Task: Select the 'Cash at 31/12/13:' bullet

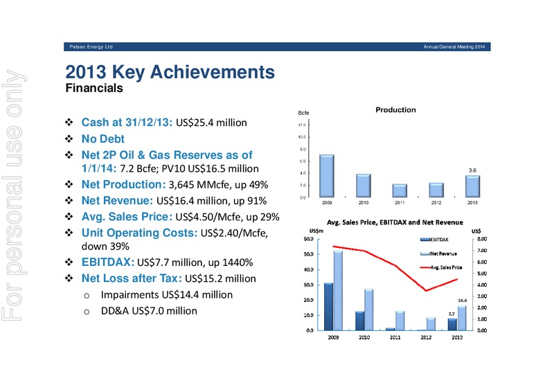Action: click(x=127, y=123)
